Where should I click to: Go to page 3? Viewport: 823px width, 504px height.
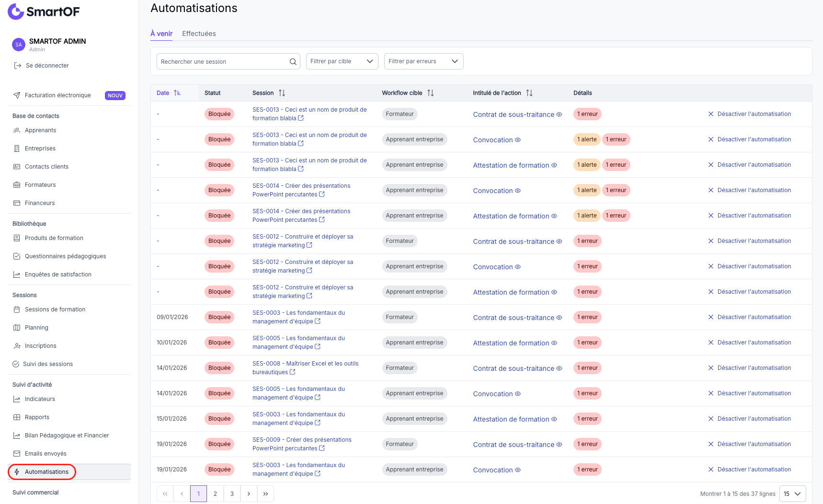[x=232, y=494]
